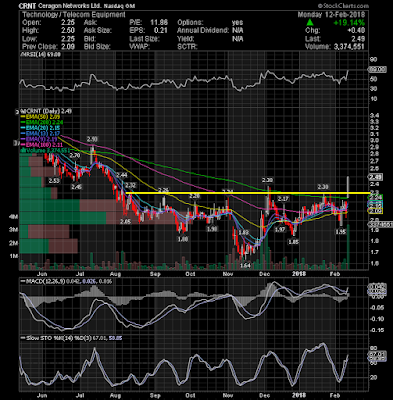Click the Slow STO %K(14) %D(3) label

[71, 338]
